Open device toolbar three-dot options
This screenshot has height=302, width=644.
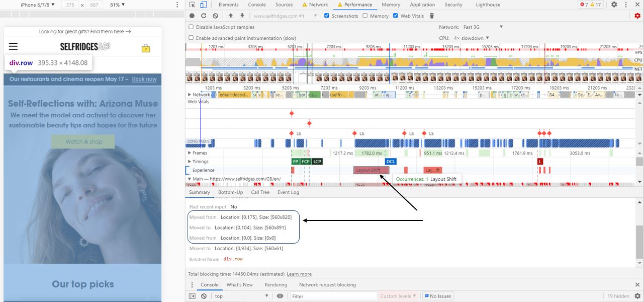177,5
